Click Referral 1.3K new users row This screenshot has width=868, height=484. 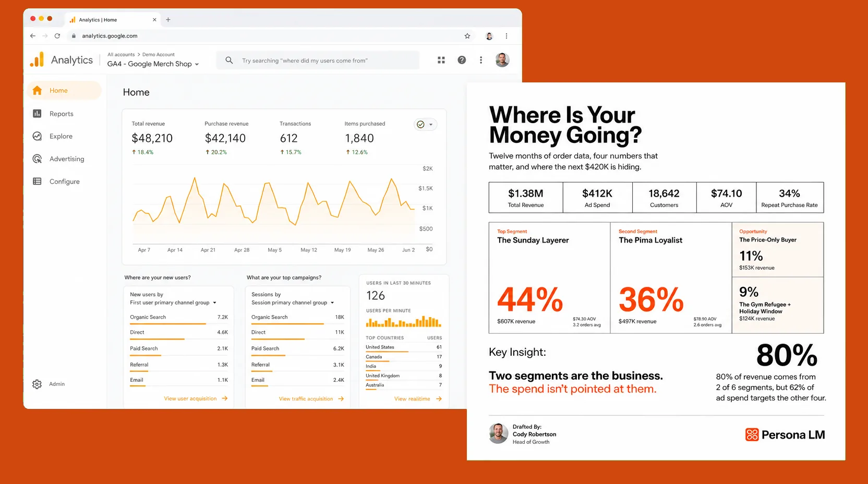179,365
